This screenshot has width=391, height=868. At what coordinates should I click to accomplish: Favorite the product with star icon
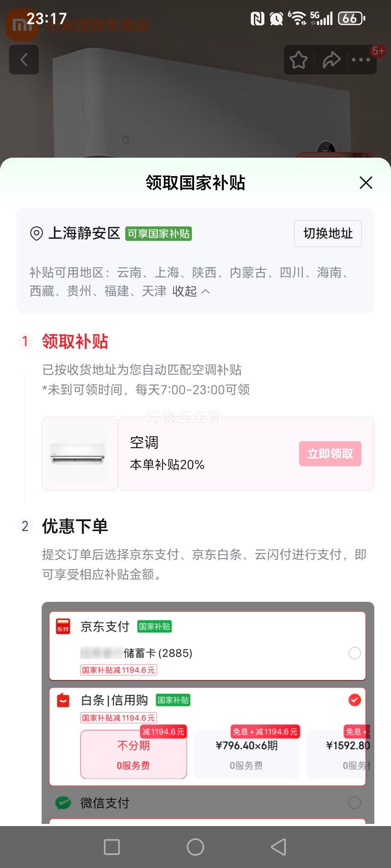pos(299,60)
